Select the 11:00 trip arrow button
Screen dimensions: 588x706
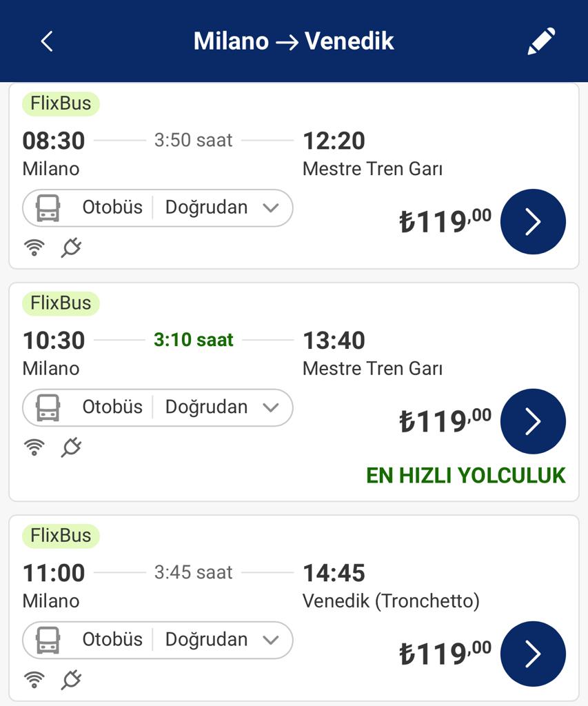pos(533,654)
